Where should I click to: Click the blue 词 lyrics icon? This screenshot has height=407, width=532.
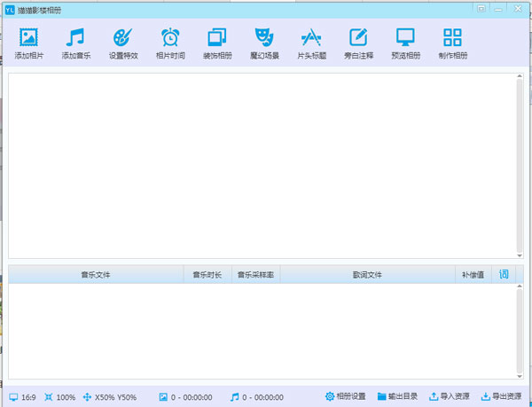504,275
